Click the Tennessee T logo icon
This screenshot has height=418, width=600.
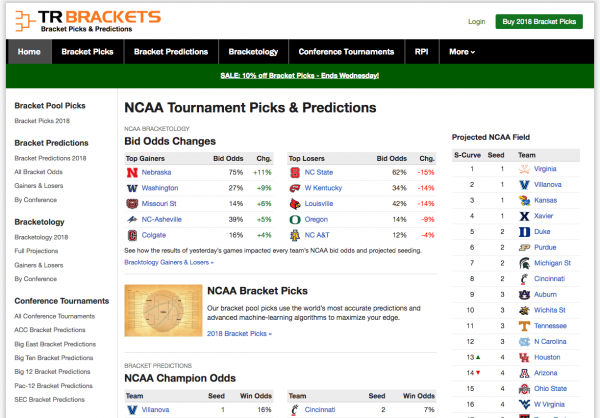pos(524,326)
